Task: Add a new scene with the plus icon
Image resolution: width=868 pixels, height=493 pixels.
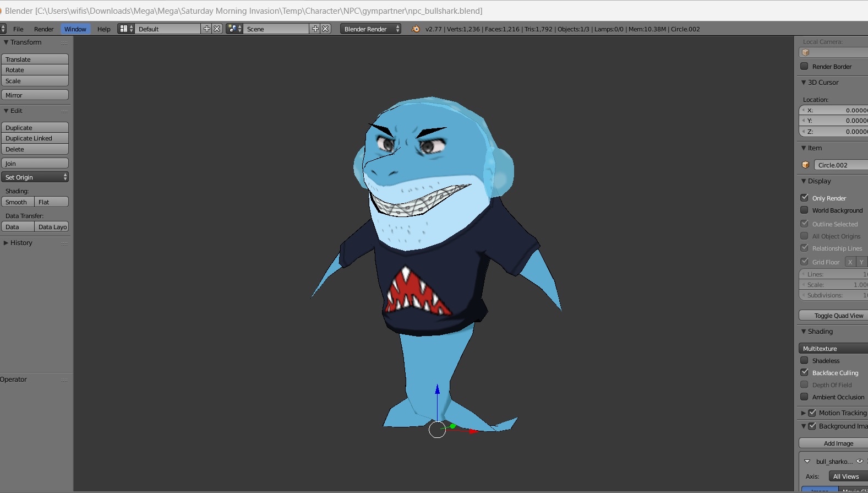Action: pyautogui.click(x=315, y=29)
